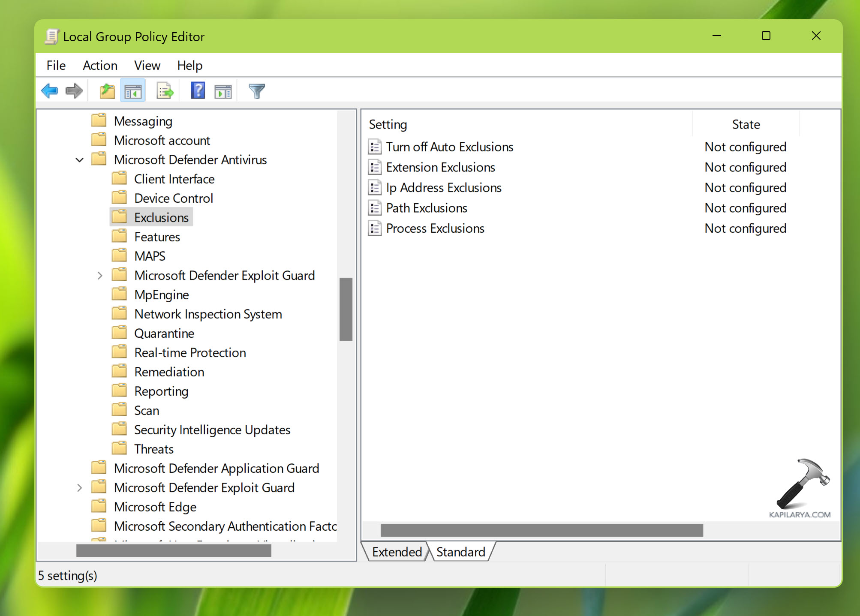
Task: Click the Filter funnel icon
Action: coord(256,91)
